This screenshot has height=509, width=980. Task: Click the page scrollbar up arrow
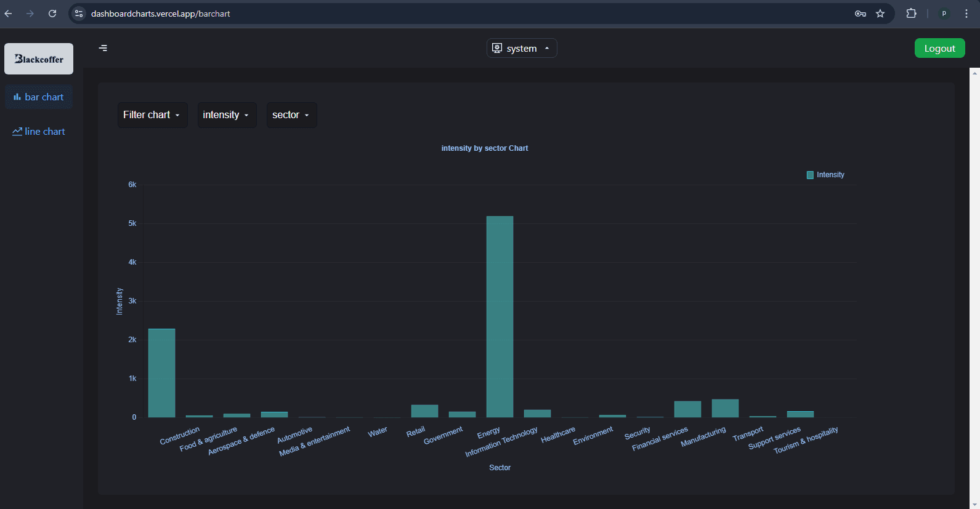click(x=974, y=73)
